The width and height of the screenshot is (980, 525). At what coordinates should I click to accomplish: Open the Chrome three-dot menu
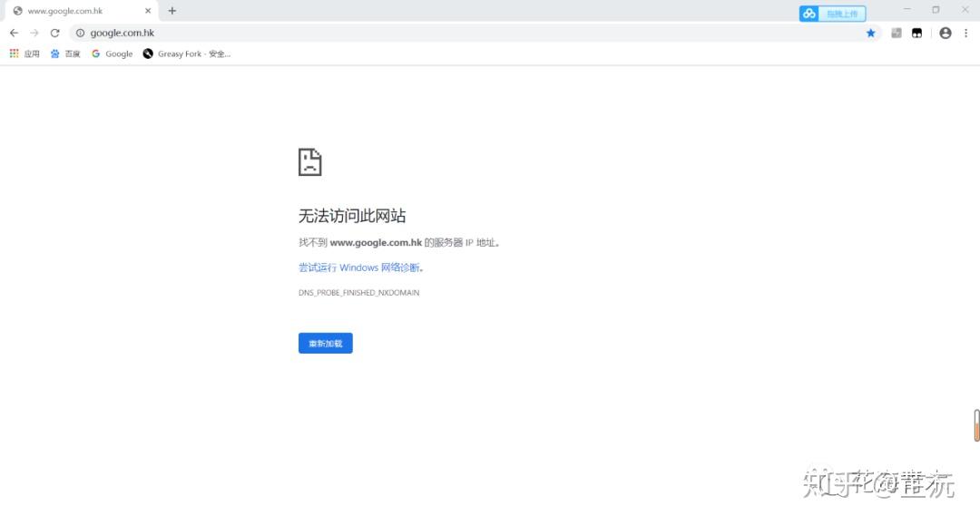pos(965,33)
